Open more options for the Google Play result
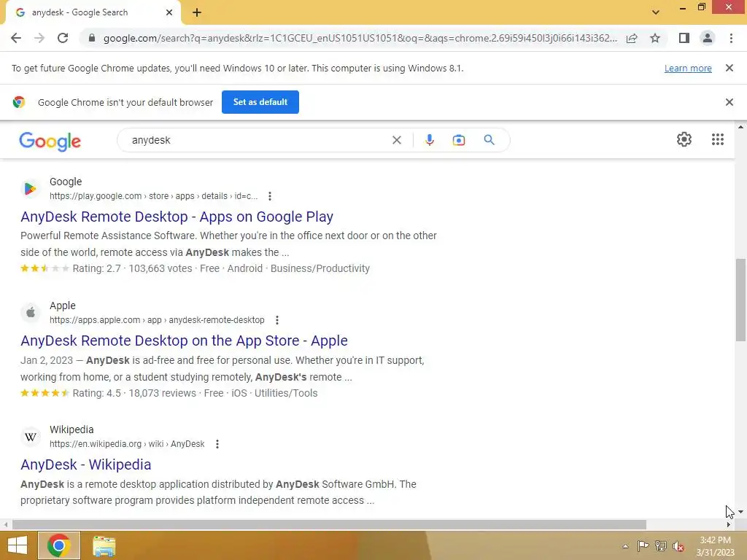Viewport: 747px width, 560px height. (x=270, y=196)
